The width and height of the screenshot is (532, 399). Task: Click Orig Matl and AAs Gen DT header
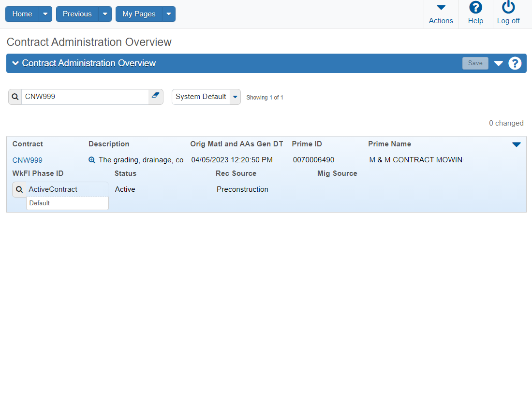tap(236, 144)
